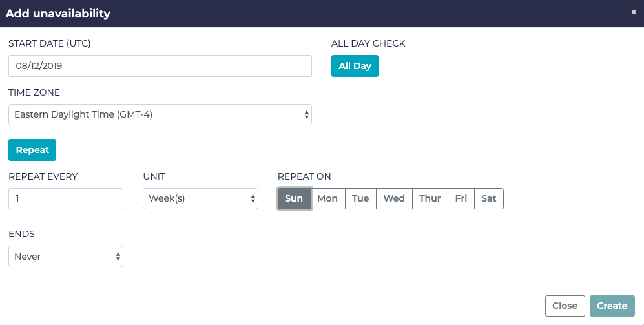Viewport: 644px width, 325px height.
Task: Enable Sat in the Repeat On group
Action: [x=489, y=198]
